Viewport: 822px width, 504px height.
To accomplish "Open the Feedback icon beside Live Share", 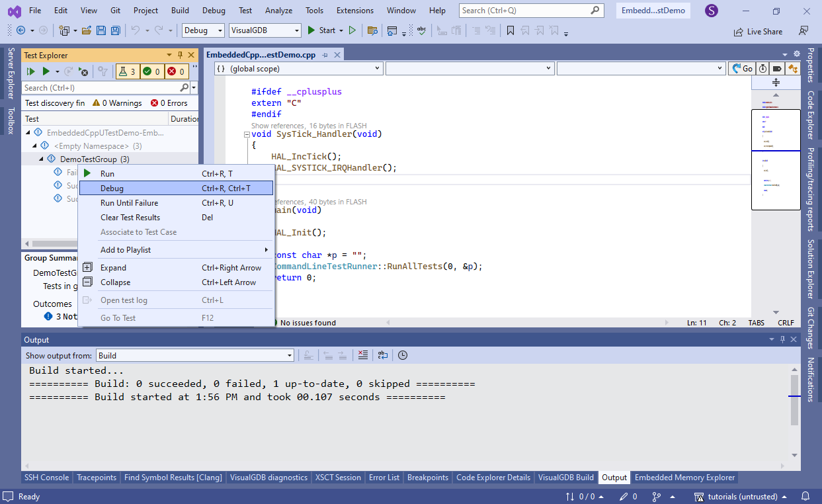I will pos(803,31).
